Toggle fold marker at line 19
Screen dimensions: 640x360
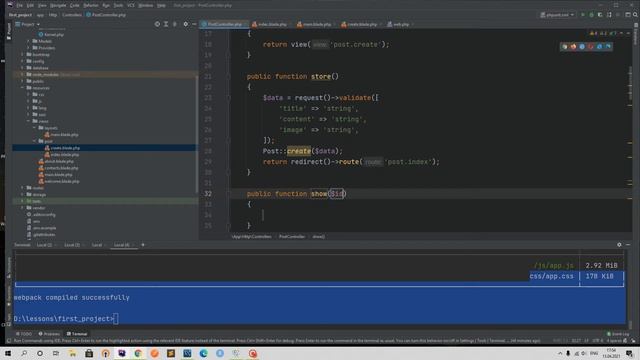229,55
